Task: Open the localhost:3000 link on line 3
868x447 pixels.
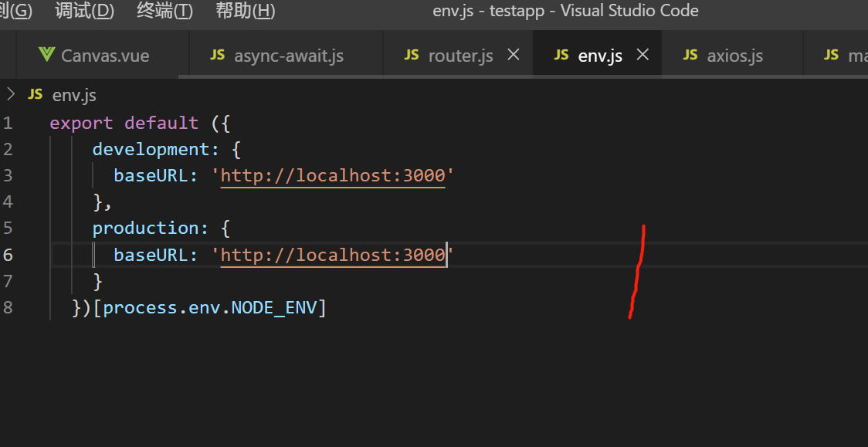Action: coord(333,175)
